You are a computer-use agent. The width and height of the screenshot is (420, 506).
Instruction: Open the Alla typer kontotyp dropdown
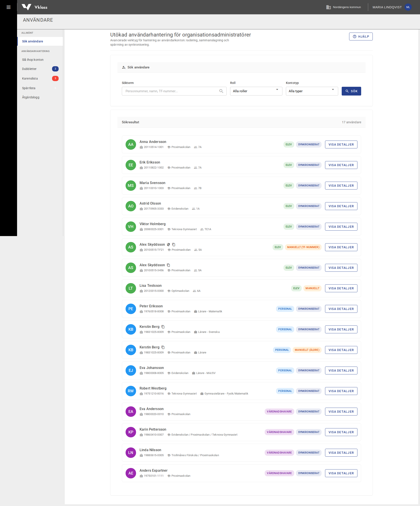[x=312, y=91]
